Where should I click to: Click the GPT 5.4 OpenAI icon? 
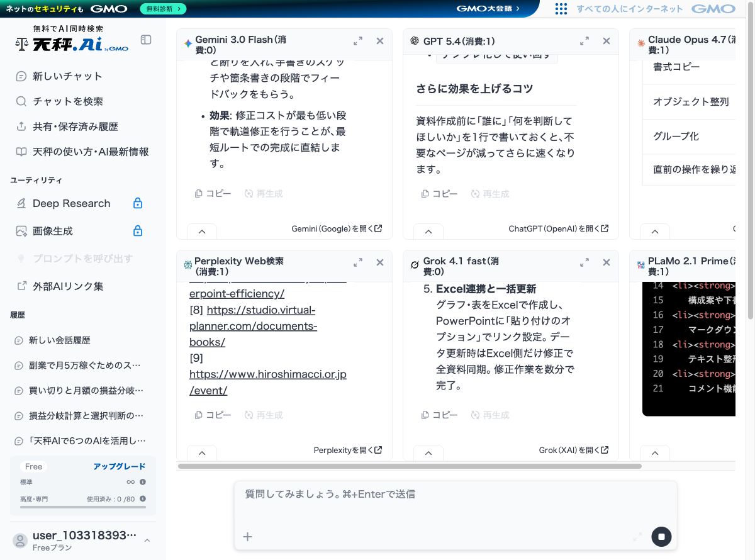415,41
